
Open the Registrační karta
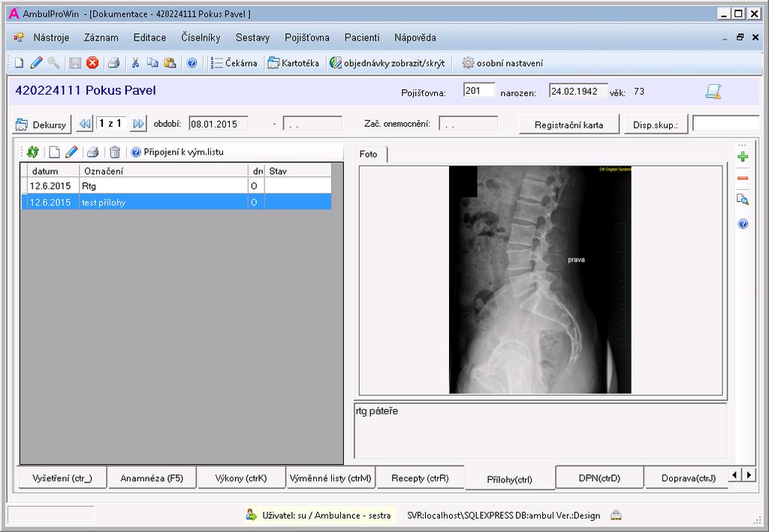click(569, 125)
